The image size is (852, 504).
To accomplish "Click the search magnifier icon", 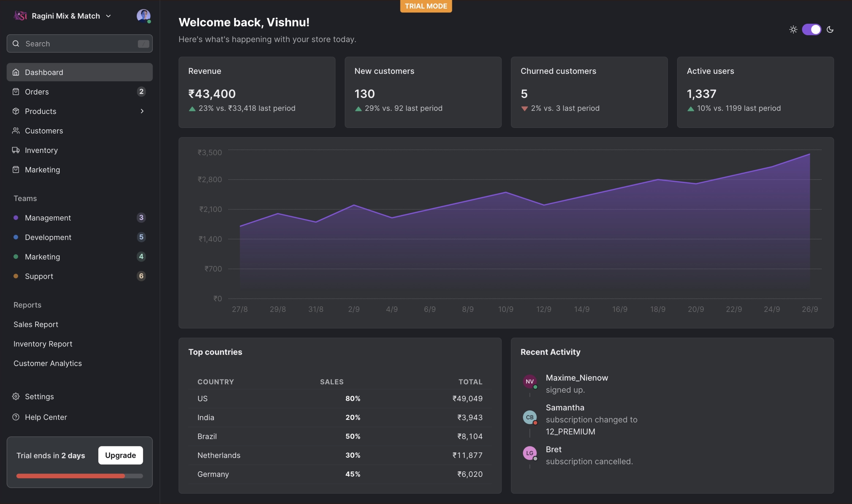I will point(16,44).
